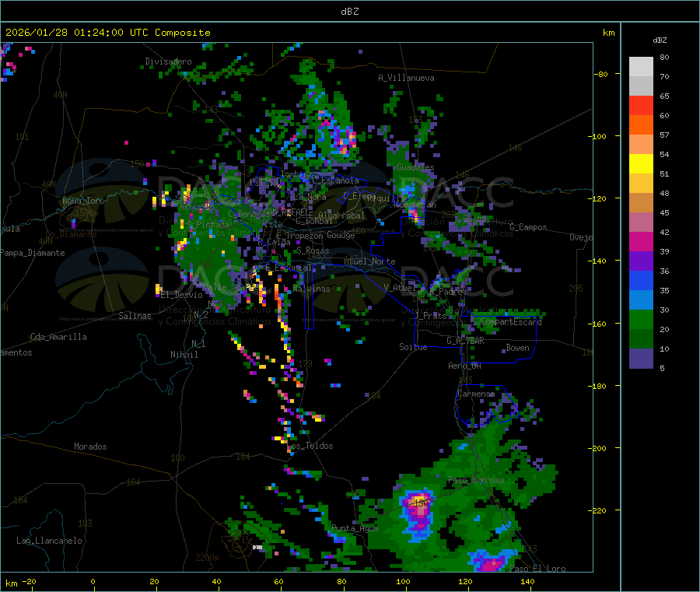Click the Aero_GA map label

click(x=464, y=366)
